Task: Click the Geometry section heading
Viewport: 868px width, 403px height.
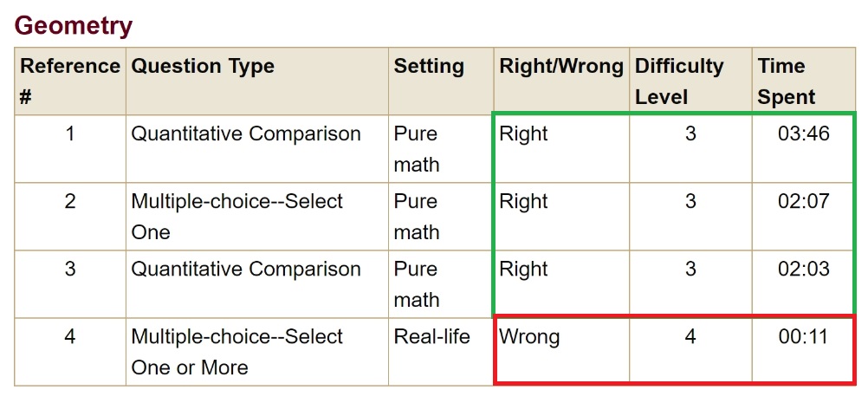Action: [74, 26]
